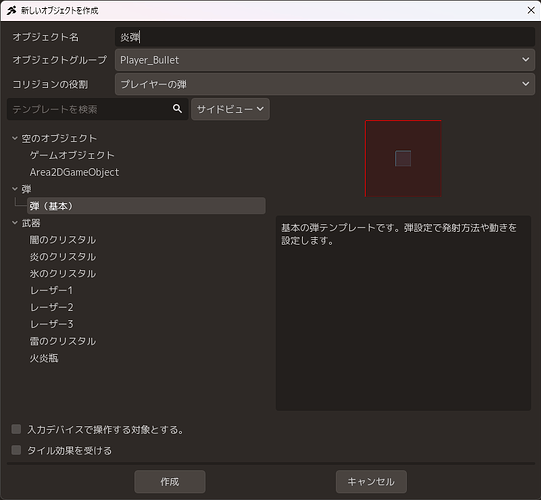541x500 pixels.
Task: Select the 雷のクリスタル template
Action: point(63,341)
